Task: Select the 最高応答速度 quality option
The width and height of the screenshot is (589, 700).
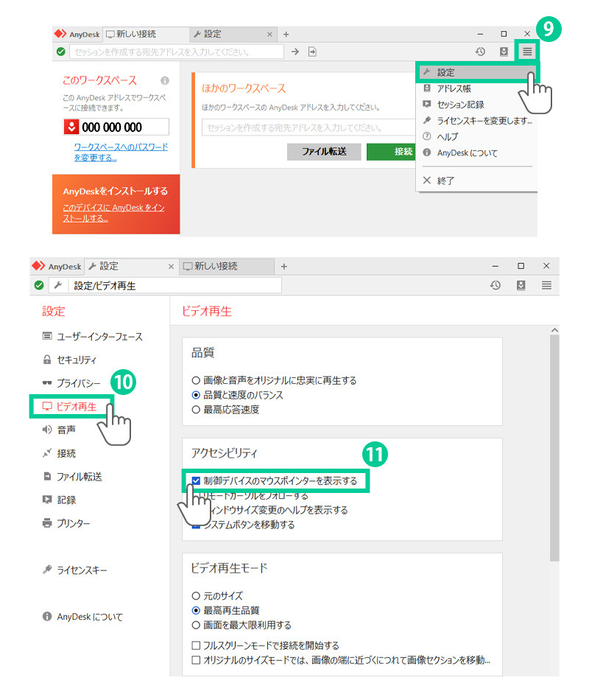Action: tap(196, 409)
